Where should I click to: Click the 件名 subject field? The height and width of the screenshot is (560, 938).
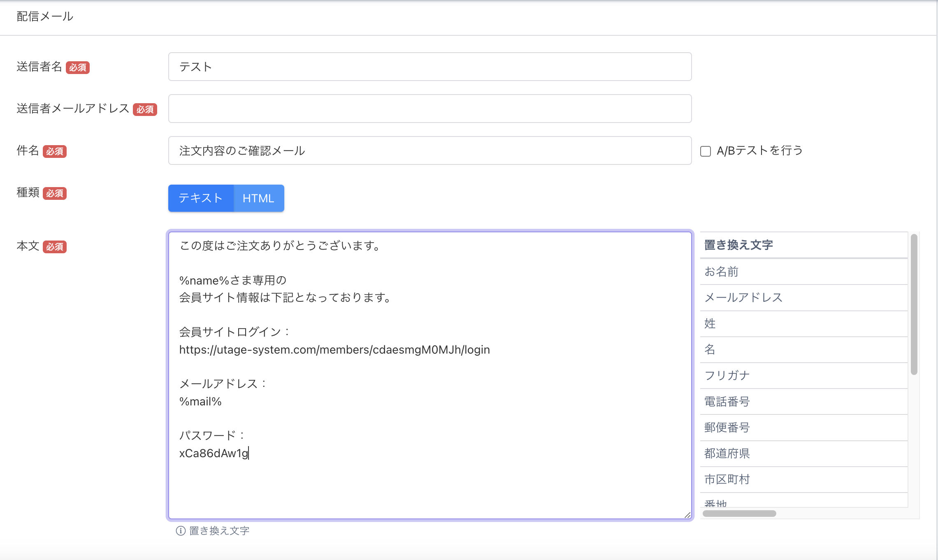pos(430,150)
